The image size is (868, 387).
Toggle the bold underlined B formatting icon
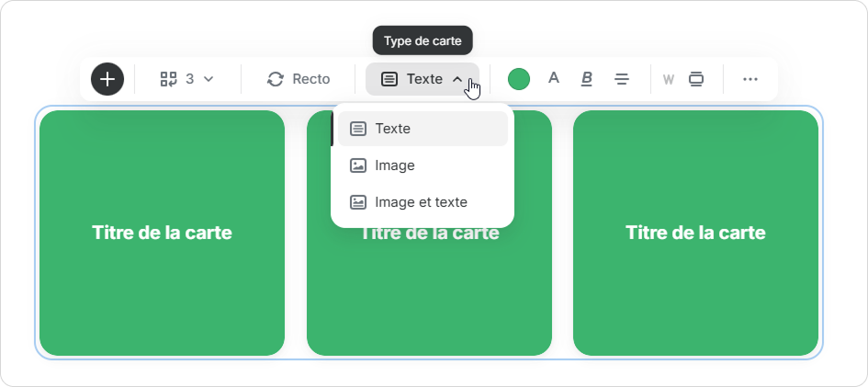tap(587, 79)
